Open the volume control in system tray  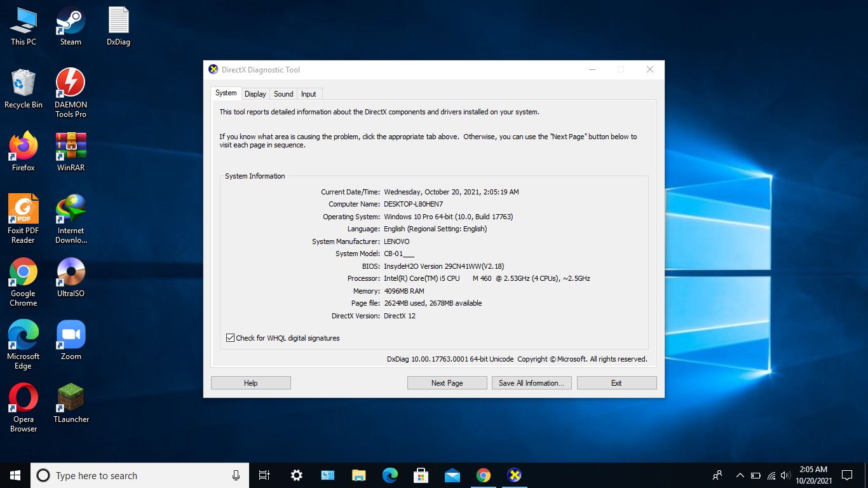pyautogui.click(x=785, y=475)
